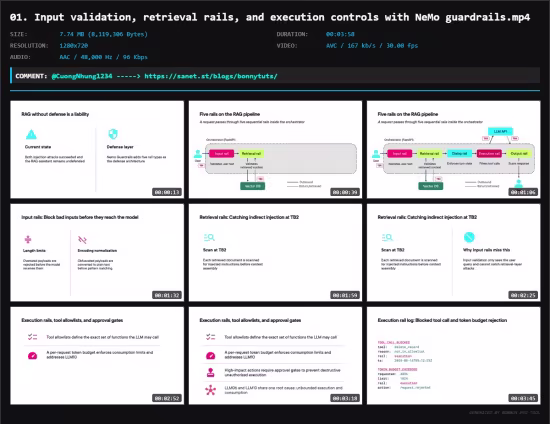Click the pink Input rail box in the 00:00:39 diagram
Viewport: 550px width, 424px height.
click(x=221, y=154)
